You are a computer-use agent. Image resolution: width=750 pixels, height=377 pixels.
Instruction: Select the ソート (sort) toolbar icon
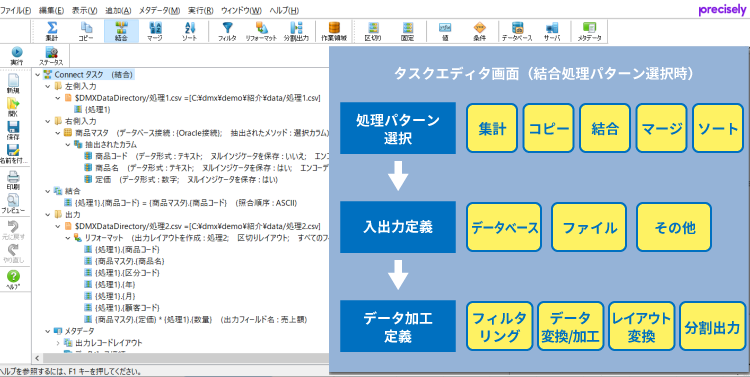(x=190, y=31)
